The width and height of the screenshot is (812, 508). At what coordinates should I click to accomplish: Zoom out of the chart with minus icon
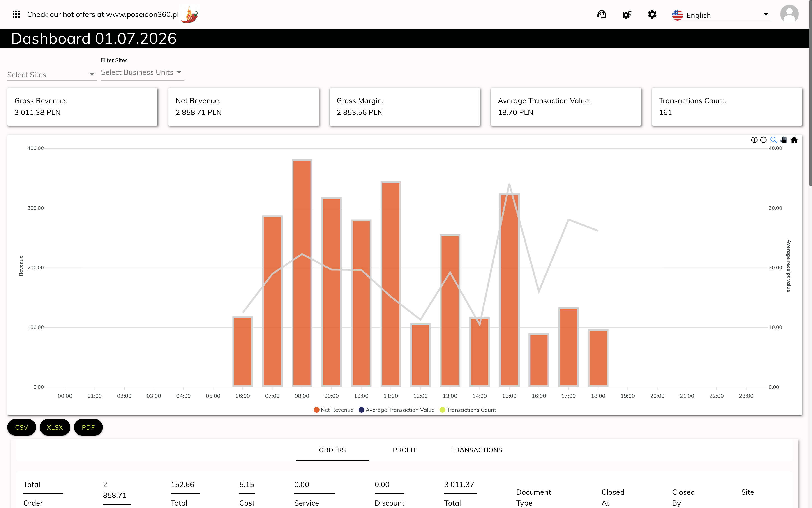[x=763, y=140]
